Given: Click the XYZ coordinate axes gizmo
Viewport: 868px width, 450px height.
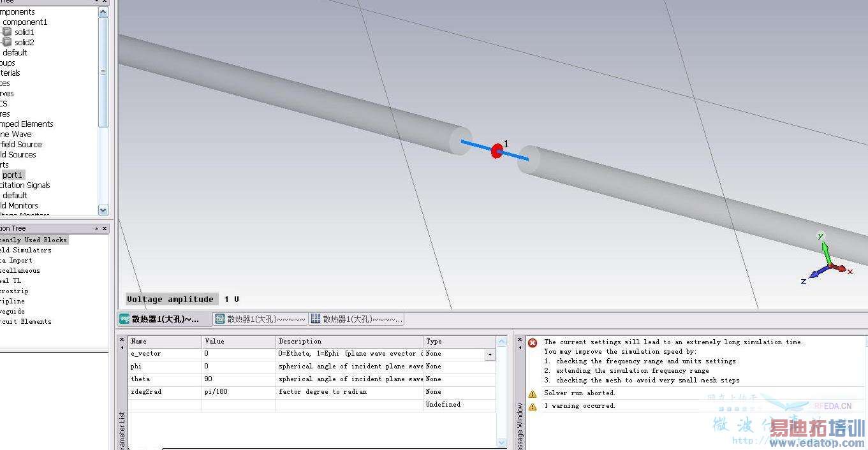Looking at the screenshot, I should (x=826, y=259).
